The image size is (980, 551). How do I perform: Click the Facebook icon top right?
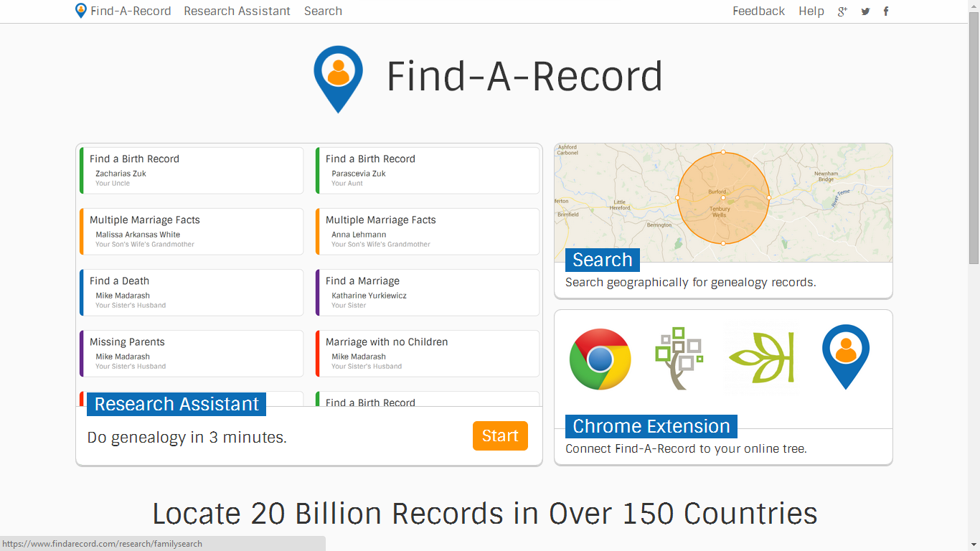point(885,11)
